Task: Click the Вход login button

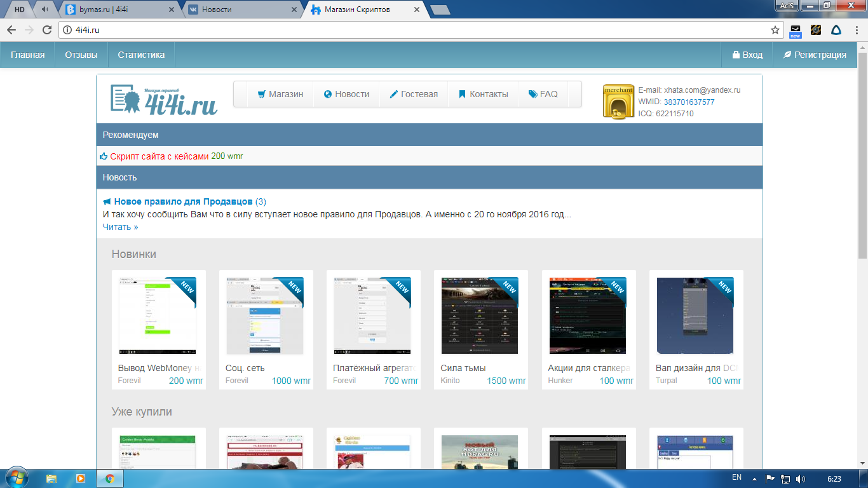Action: point(747,55)
